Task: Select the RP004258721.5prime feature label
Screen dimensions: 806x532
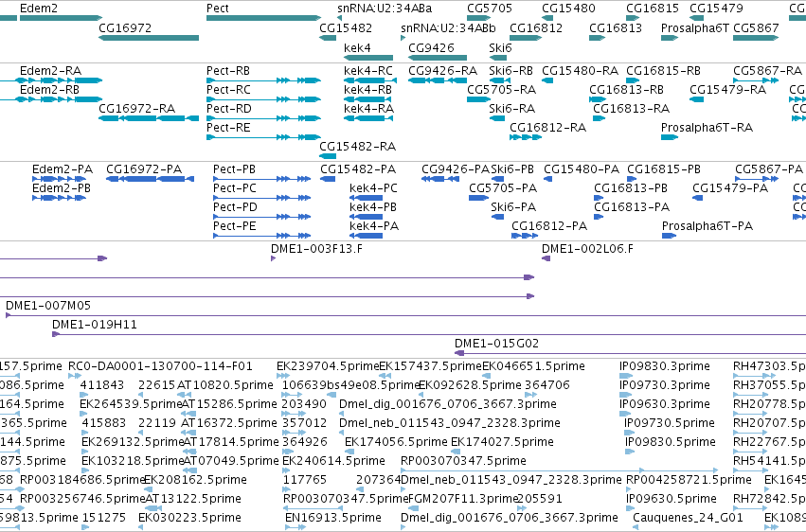Action: pyautogui.click(x=689, y=480)
